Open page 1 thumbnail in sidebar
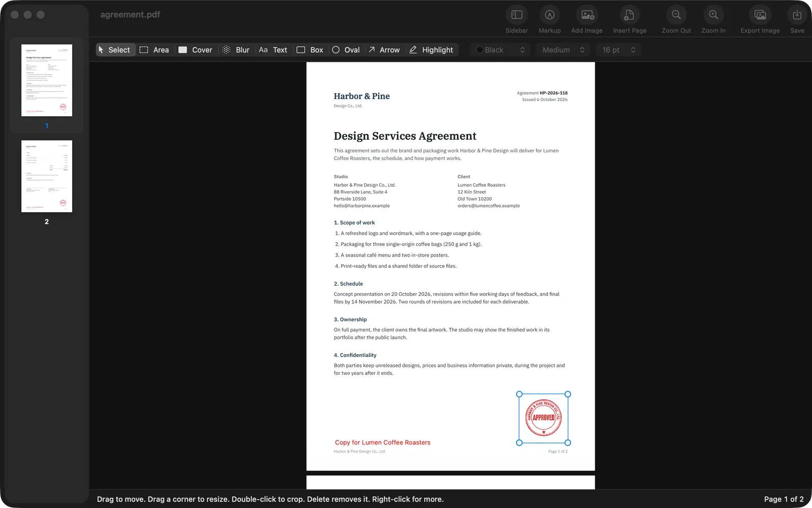 coord(47,80)
